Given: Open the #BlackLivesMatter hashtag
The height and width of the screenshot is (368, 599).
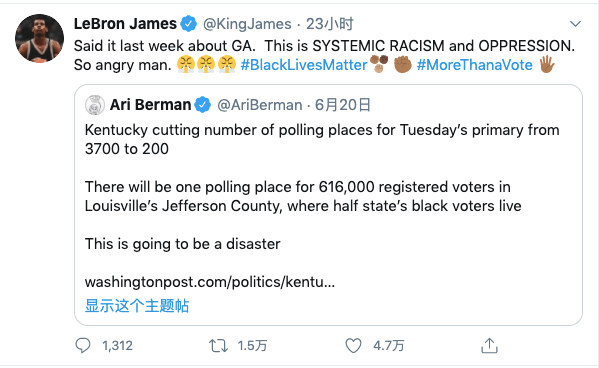Looking at the screenshot, I should pos(304,65).
